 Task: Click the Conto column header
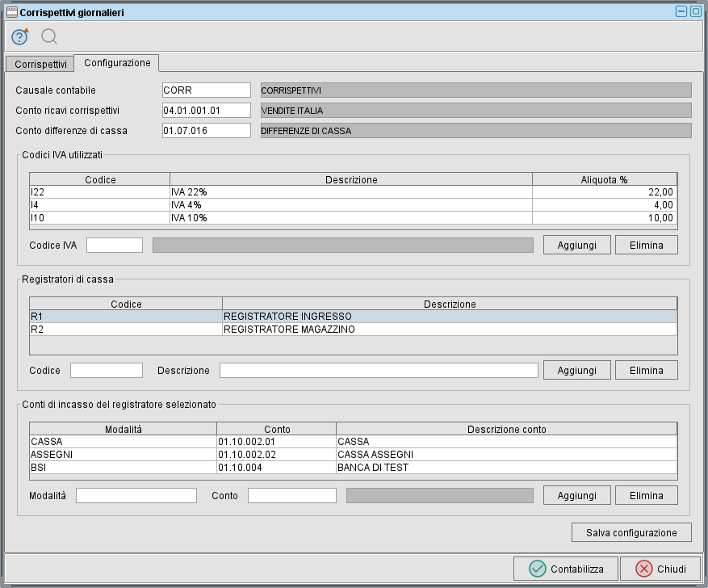276,429
